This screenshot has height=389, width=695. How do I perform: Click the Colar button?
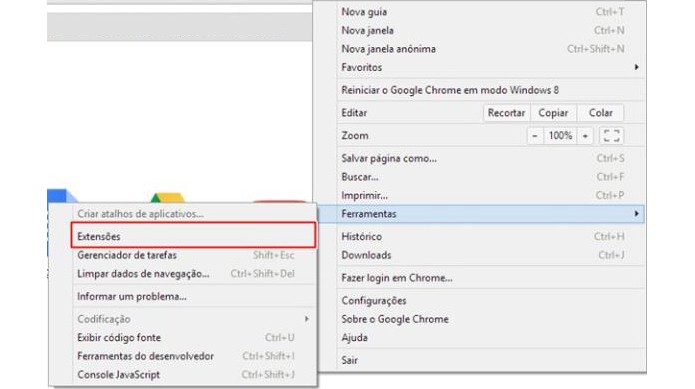pos(601,113)
